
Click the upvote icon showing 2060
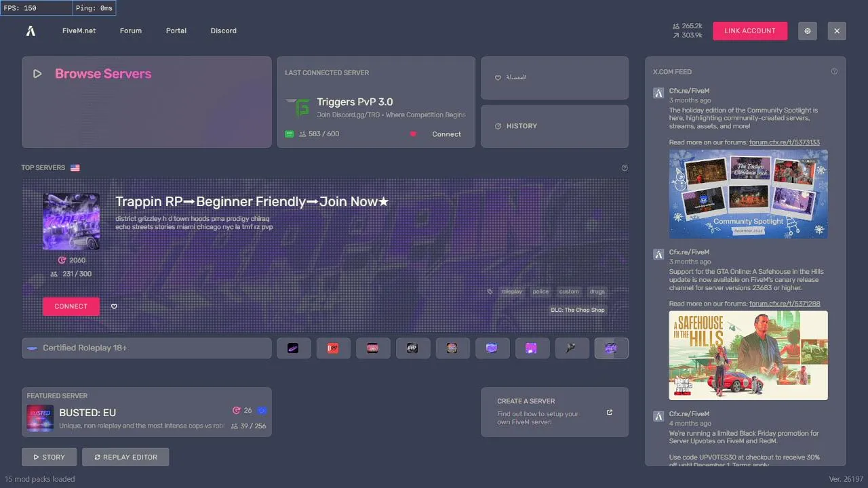(62, 260)
